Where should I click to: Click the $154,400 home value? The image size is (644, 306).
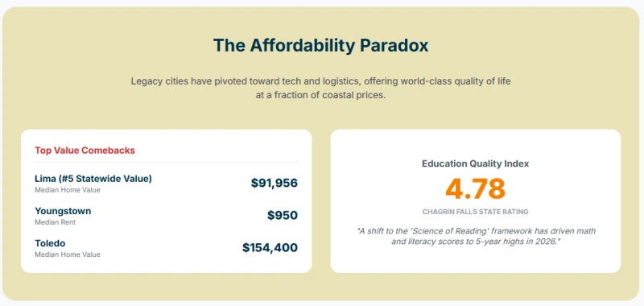(270, 248)
